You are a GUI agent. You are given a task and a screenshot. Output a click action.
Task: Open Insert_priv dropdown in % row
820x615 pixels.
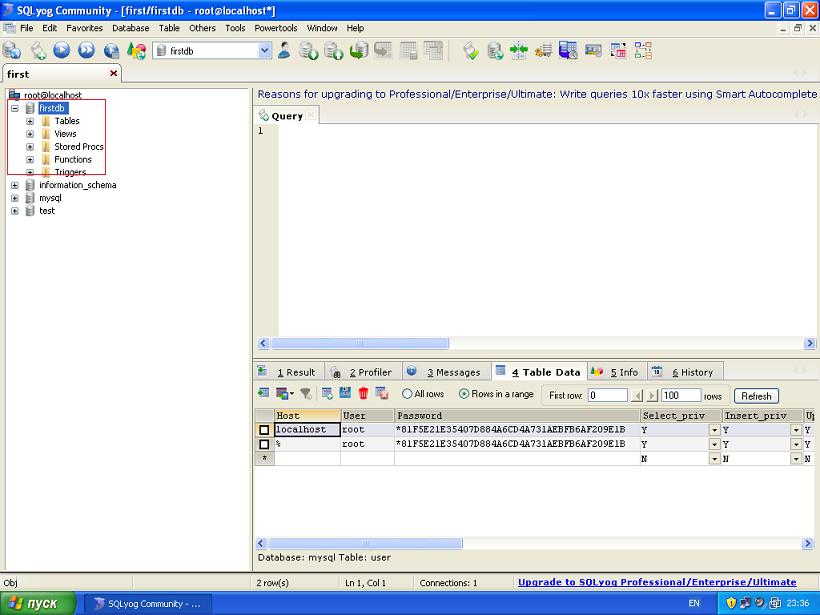click(796, 444)
